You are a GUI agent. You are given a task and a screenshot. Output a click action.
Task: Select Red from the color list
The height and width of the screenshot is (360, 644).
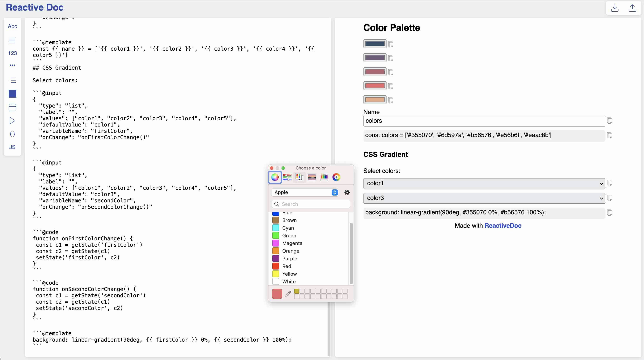click(286, 266)
